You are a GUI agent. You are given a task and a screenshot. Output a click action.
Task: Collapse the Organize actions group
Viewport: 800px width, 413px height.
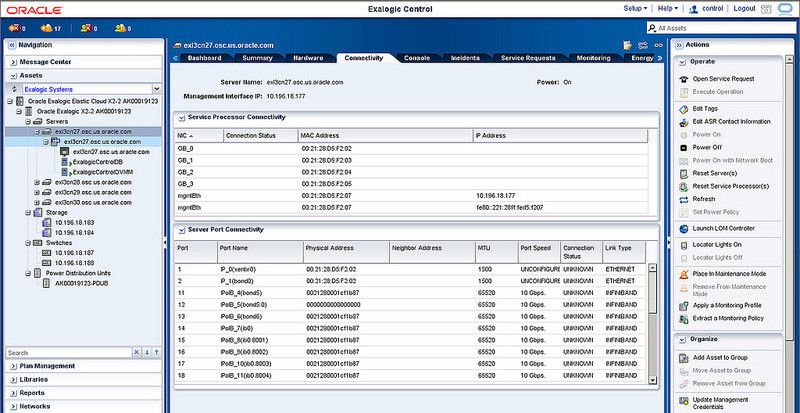(682, 339)
